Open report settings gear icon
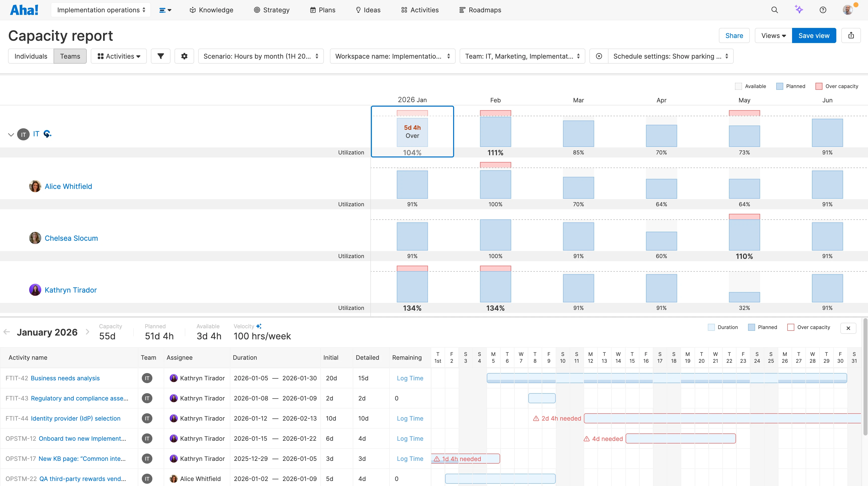This screenshot has height=486, width=868. pos(184,56)
